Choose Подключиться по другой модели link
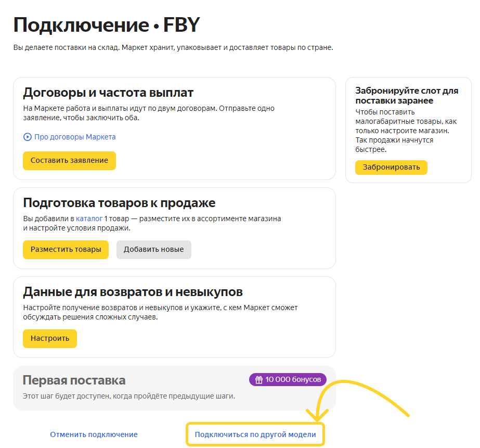Image resolution: width=480 pixels, height=448 pixels. pos(255,434)
